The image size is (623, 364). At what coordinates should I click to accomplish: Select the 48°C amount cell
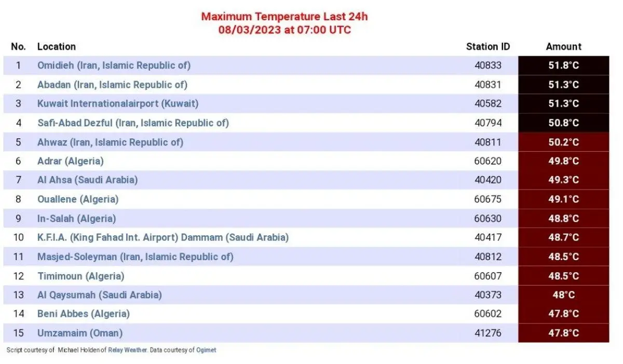(x=563, y=295)
